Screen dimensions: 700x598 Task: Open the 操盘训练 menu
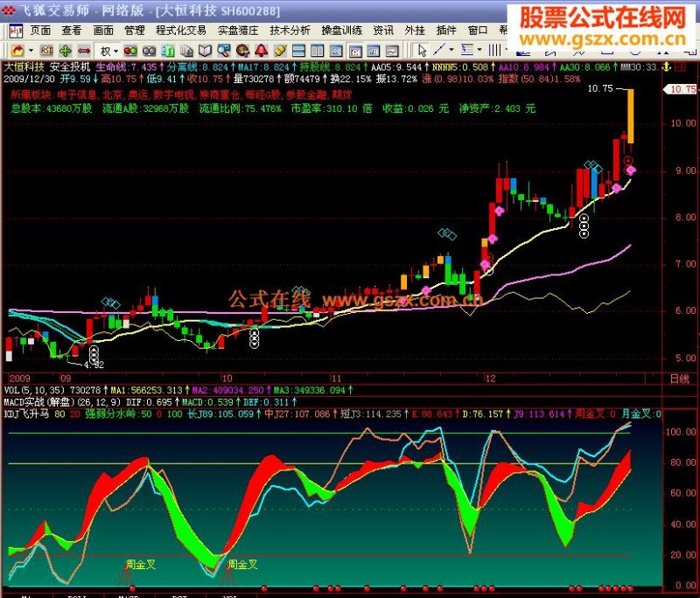[x=341, y=31]
